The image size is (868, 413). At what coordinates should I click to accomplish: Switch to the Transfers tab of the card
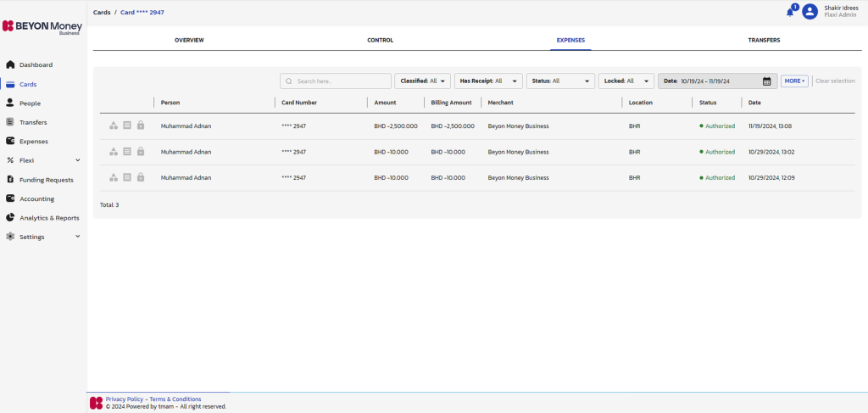click(764, 41)
